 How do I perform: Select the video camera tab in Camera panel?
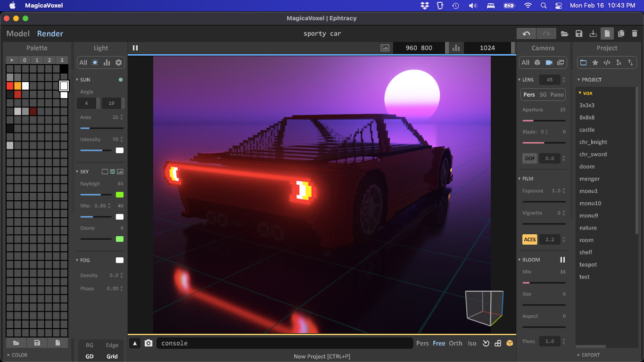[x=549, y=62]
